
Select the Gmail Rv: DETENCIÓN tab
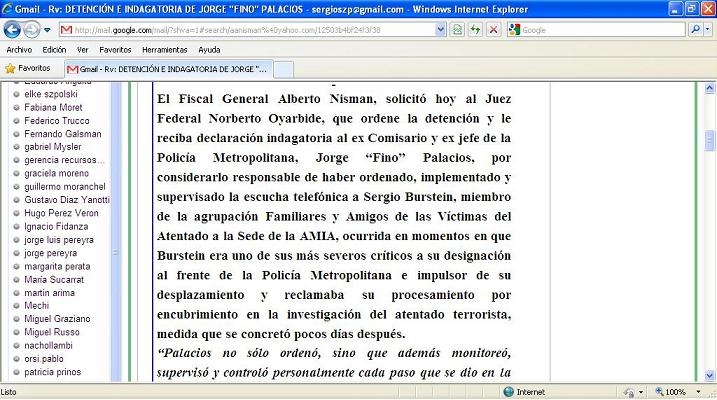[169, 69]
